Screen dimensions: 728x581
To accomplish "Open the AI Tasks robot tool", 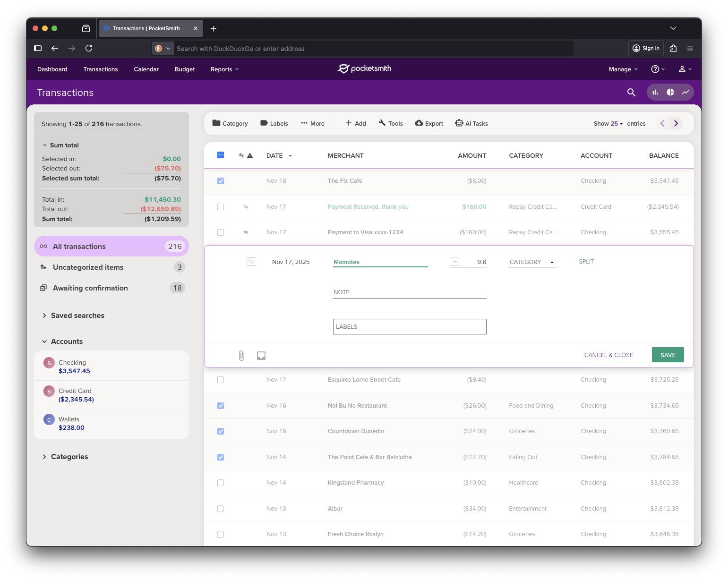I will (x=471, y=123).
